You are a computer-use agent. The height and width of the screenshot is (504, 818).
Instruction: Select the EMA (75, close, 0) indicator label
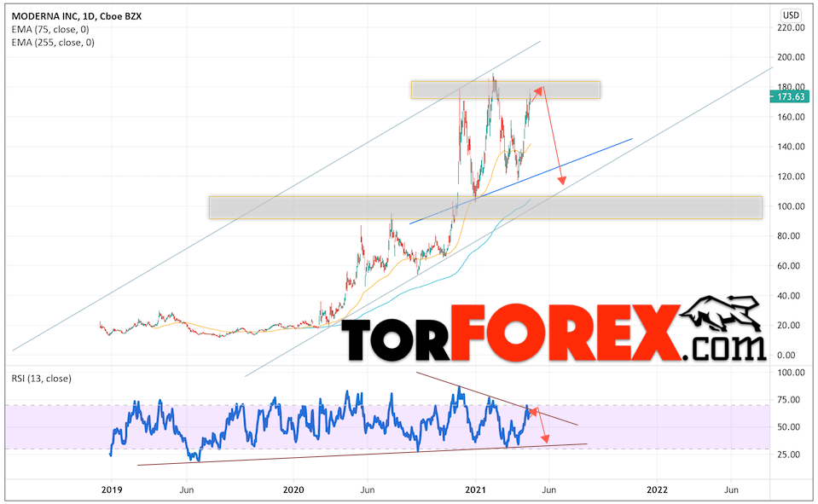pos(50,29)
